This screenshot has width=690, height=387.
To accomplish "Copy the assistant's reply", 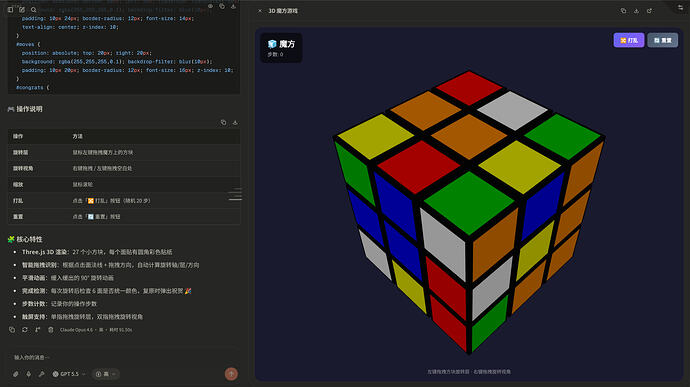I will pyautogui.click(x=12, y=329).
